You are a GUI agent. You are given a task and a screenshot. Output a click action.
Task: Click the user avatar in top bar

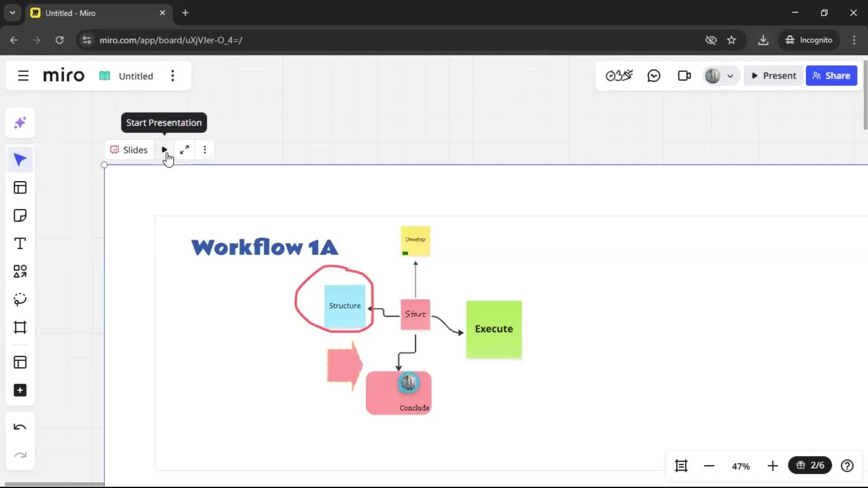click(712, 76)
